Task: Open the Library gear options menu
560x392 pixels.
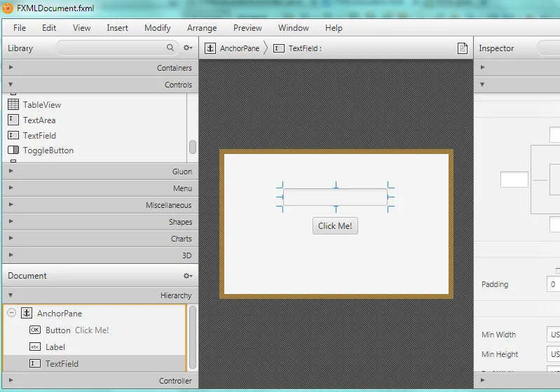Action: coord(188,48)
